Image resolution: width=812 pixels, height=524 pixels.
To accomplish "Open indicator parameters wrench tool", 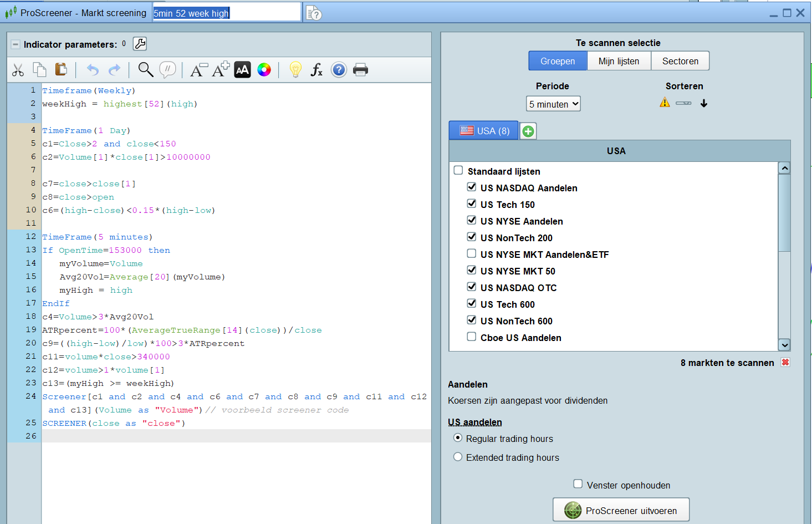I will pyautogui.click(x=140, y=44).
